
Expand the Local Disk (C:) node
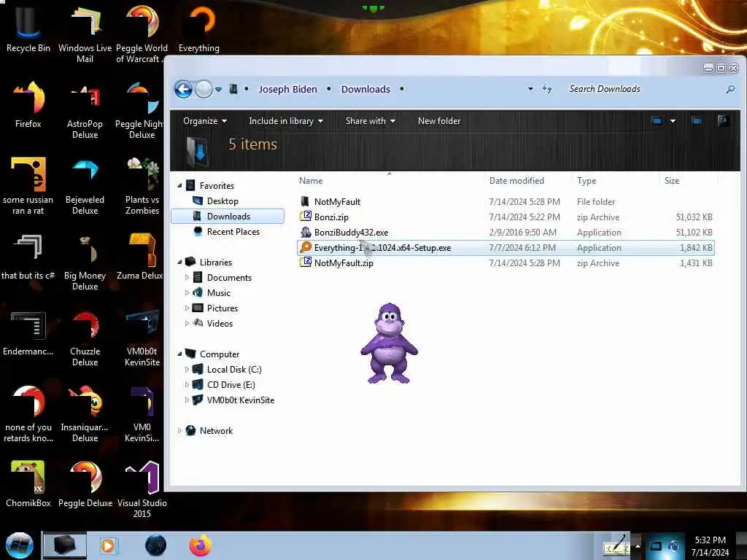(x=187, y=370)
